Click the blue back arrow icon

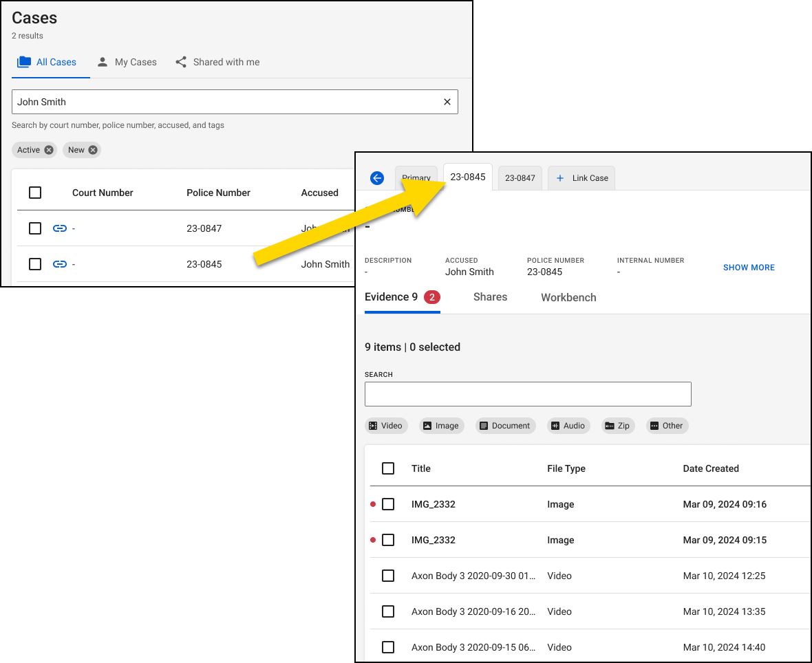click(x=377, y=178)
